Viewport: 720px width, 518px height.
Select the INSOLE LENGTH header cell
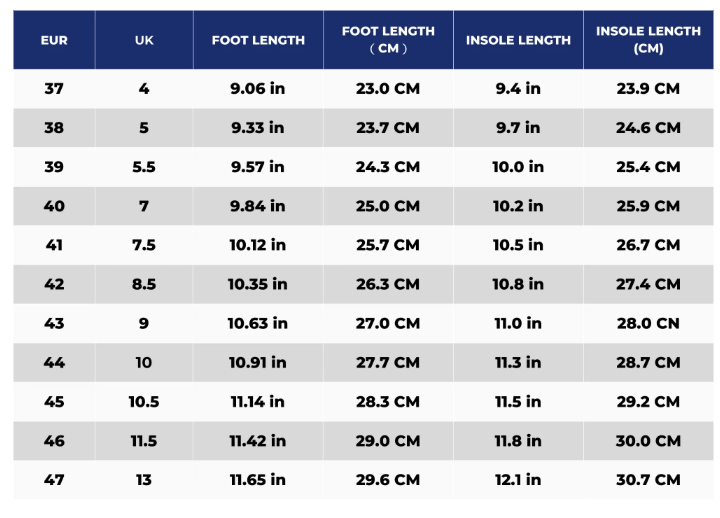pyautogui.click(x=518, y=40)
